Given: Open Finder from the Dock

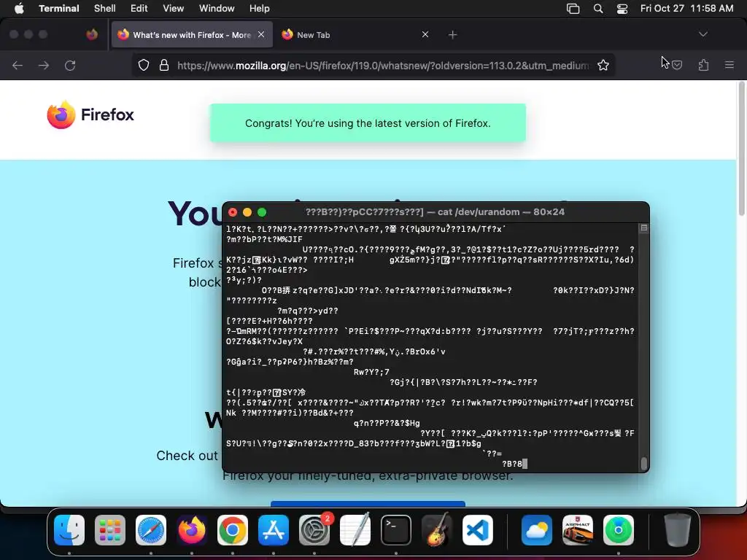Looking at the screenshot, I should click(x=69, y=530).
